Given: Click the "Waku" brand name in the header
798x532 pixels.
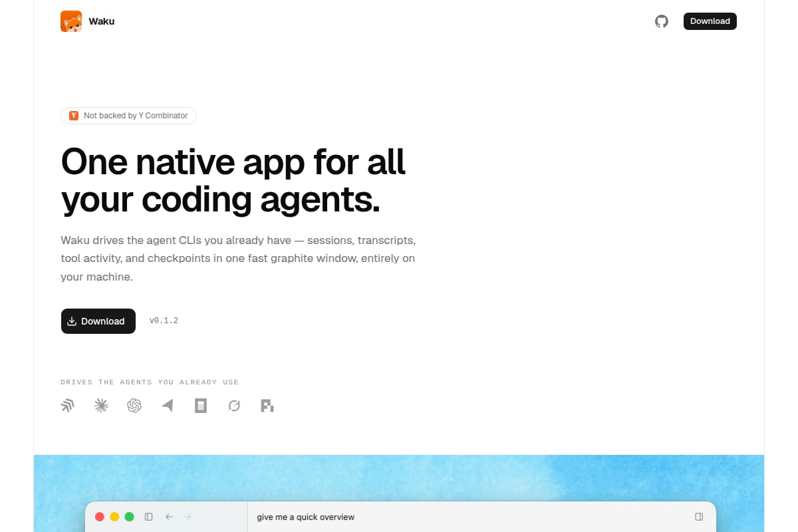Looking at the screenshot, I should (x=102, y=21).
